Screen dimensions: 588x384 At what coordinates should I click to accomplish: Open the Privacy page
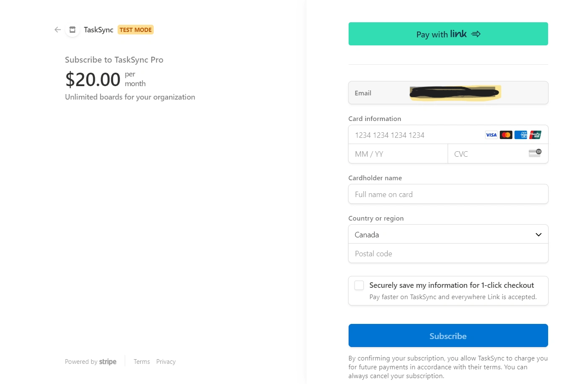coord(166,361)
